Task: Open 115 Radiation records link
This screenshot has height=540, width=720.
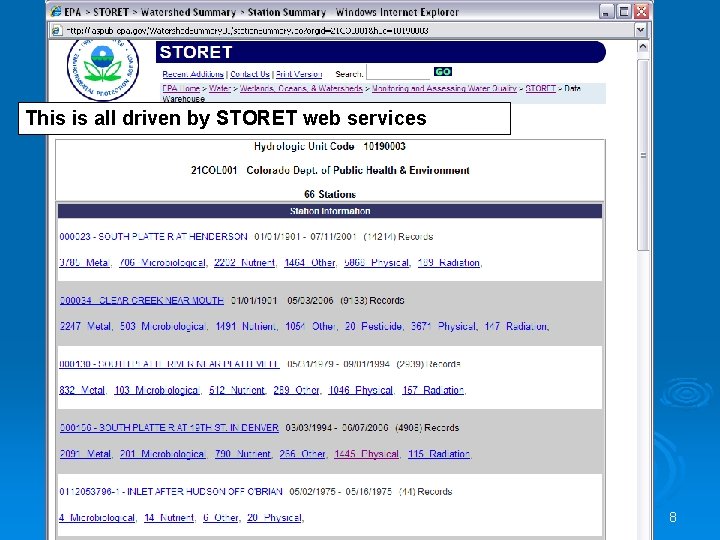Action: click(x=439, y=454)
